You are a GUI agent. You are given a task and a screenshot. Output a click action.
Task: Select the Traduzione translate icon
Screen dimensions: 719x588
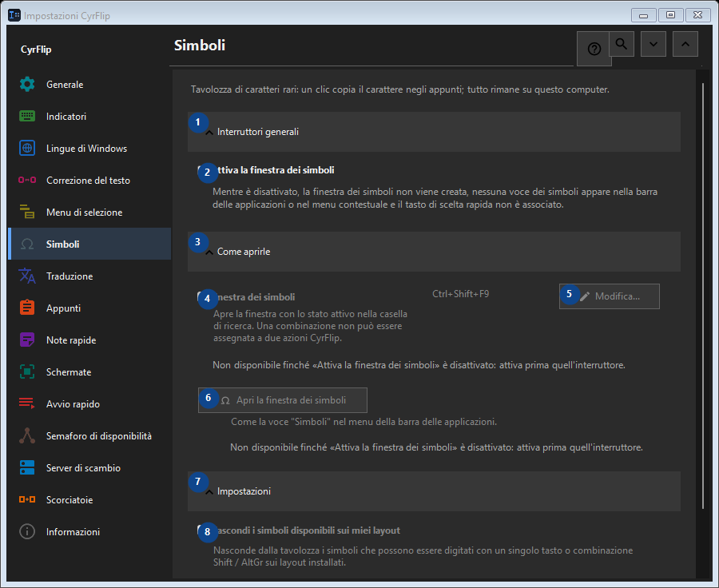(x=27, y=276)
